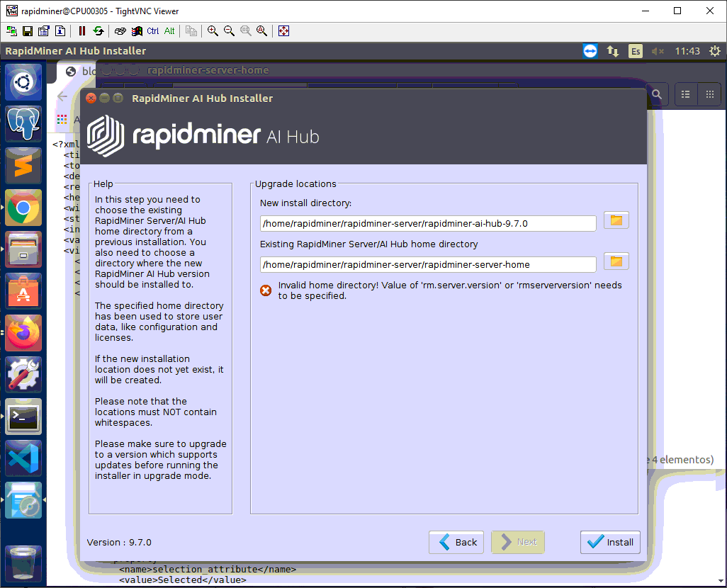Click the invalid home directory error icon
The image size is (727, 588).
[266, 290]
